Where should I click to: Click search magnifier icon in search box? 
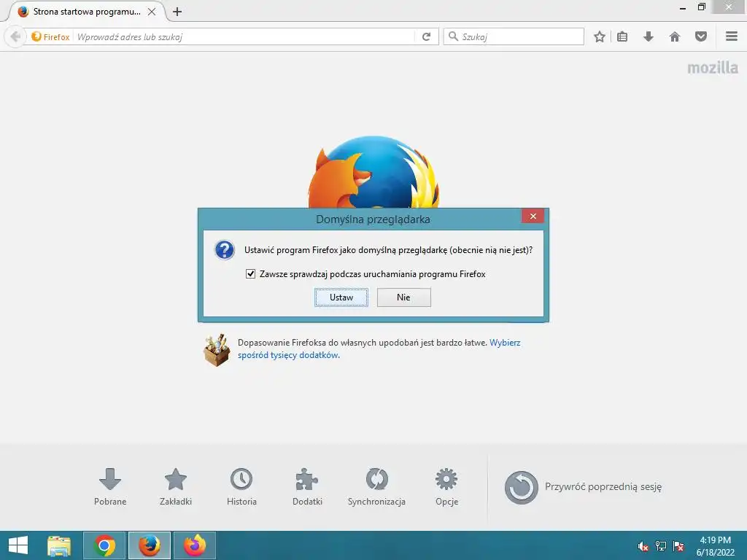point(453,36)
